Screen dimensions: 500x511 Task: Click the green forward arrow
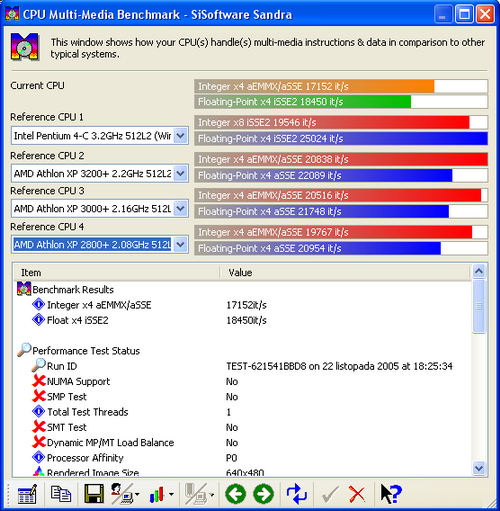264,494
